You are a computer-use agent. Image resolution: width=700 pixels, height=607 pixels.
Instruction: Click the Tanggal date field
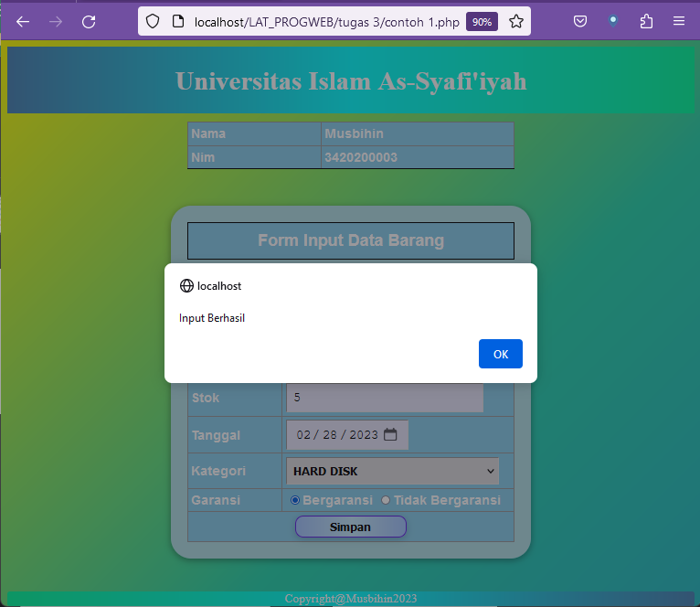(x=347, y=434)
